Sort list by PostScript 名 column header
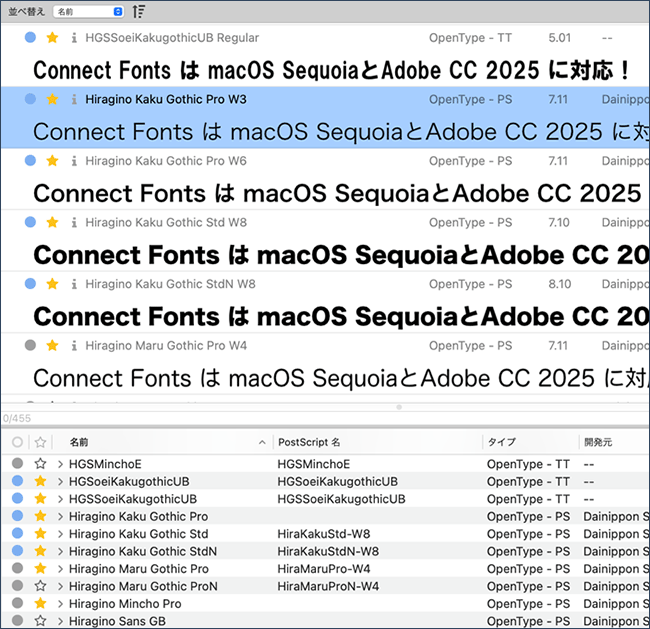The height and width of the screenshot is (629, 650). [x=309, y=442]
